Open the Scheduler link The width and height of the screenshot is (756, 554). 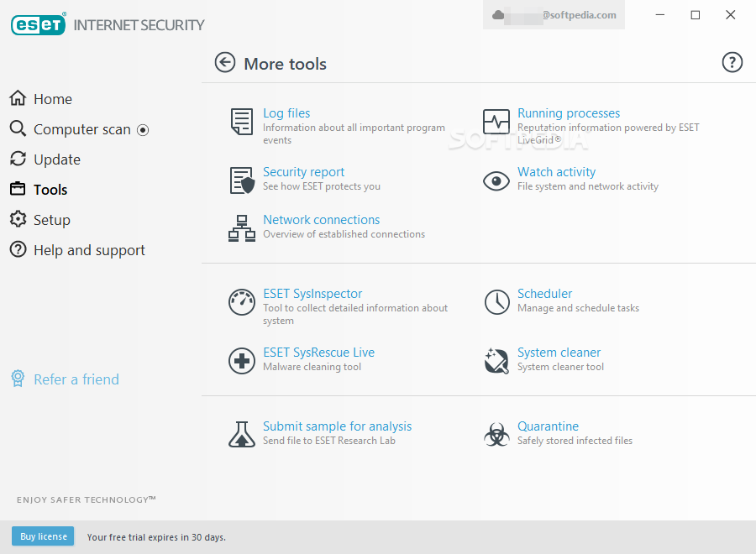pyautogui.click(x=545, y=294)
